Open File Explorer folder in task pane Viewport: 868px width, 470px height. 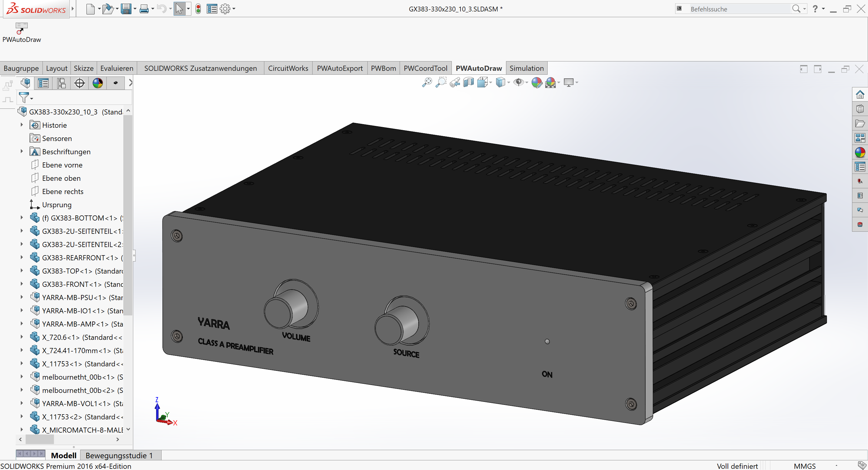tap(860, 123)
